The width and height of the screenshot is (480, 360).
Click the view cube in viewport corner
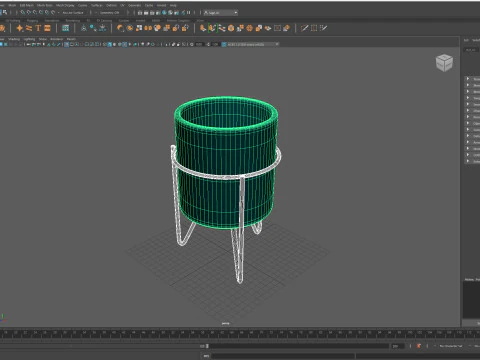coord(444,62)
